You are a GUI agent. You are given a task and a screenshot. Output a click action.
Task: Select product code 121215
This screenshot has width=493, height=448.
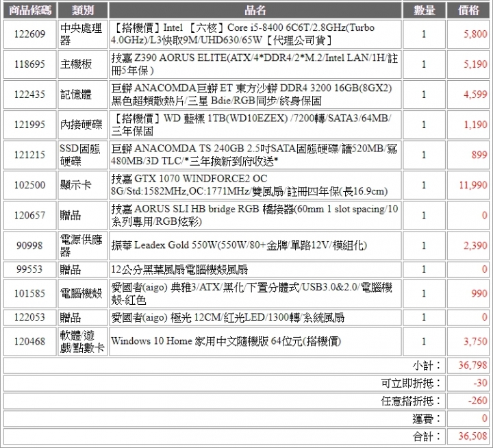pos(30,155)
